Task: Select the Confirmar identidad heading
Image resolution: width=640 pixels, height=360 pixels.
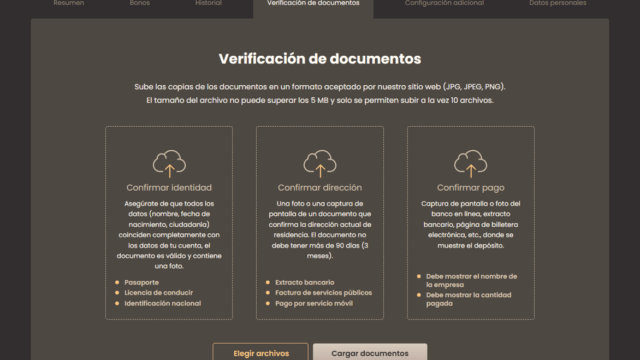Action: point(169,188)
